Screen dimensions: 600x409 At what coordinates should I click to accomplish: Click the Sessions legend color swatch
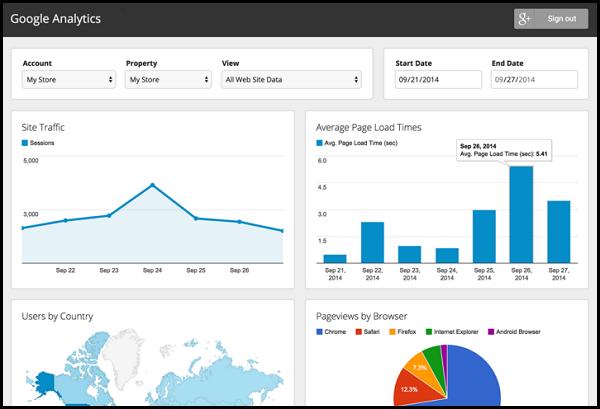pyautogui.click(x=25, y=143)
